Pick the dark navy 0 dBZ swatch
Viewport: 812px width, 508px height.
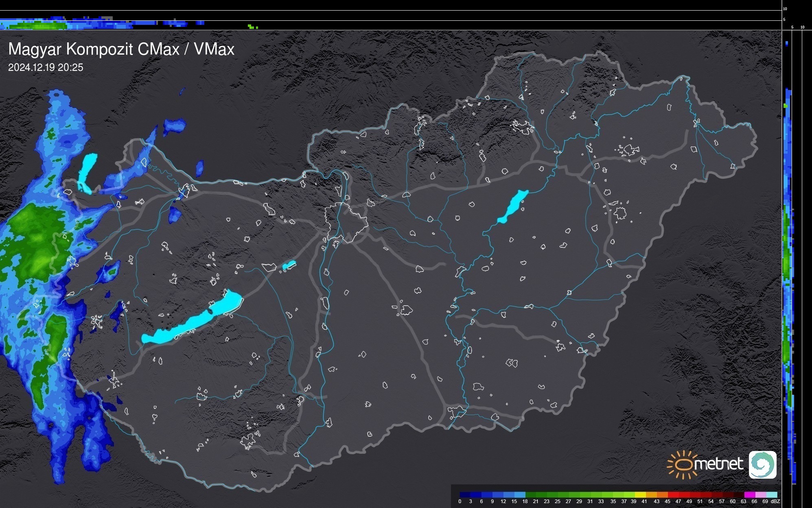[465, 495]
